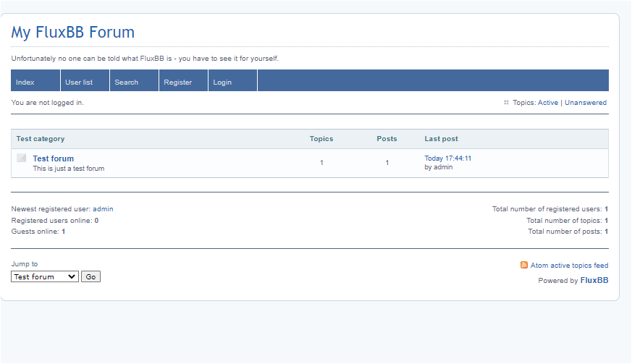632x364 pixels.
Task: Open the Atom active topics feed link
Action: 569,266
